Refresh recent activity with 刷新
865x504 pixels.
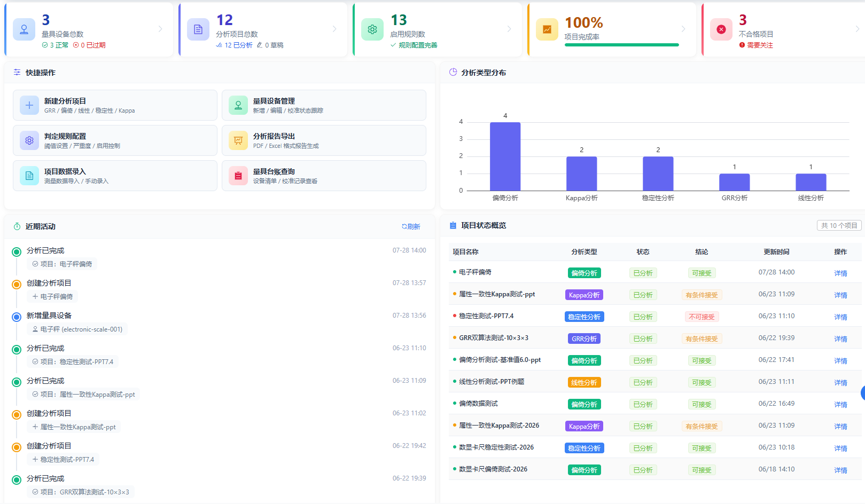[x=411, y=226]
